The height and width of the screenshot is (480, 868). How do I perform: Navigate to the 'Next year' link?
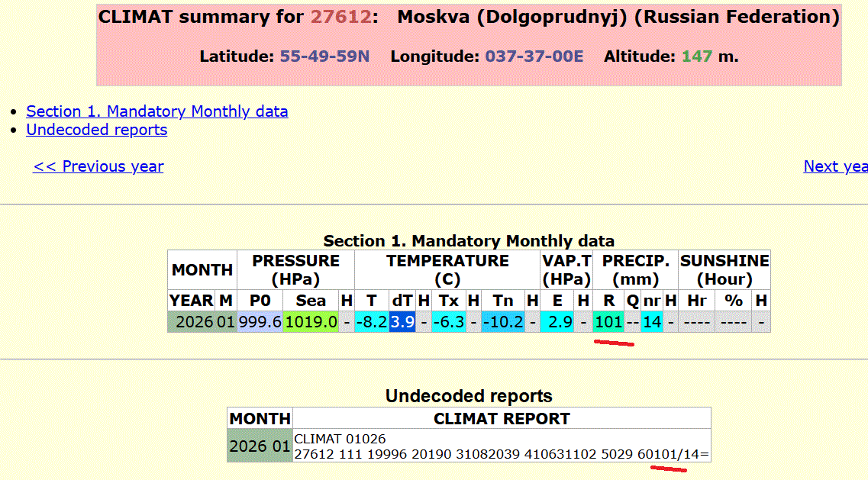click(835, 166)
